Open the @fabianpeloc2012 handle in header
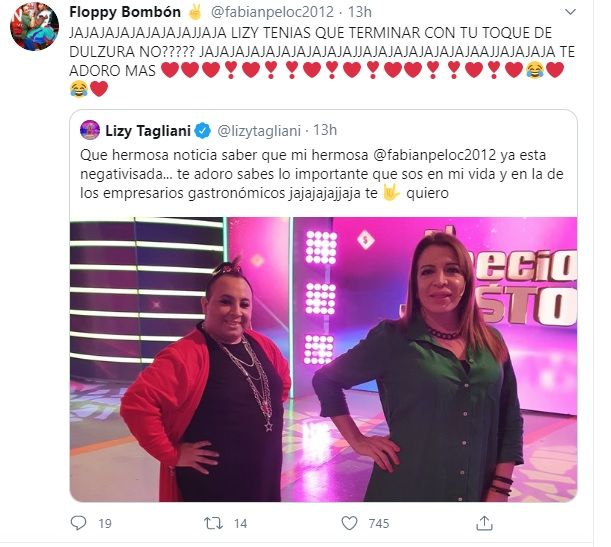This screenshot has height=547, width=611. (272, 12)
